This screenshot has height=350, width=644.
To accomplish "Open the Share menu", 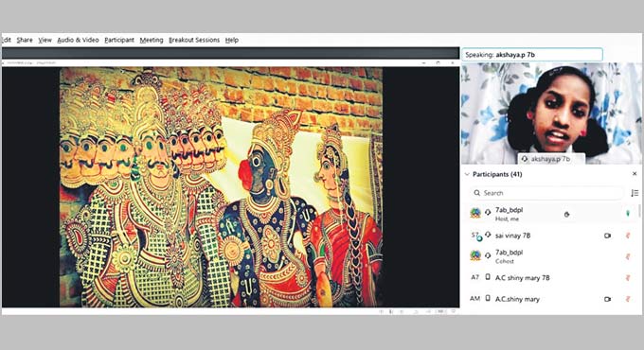I will pyautogui.click(x=25, y=40).
